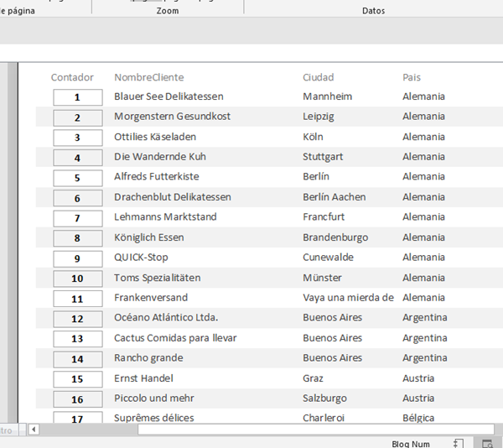Select customer Blauer See Delikatessen
This screenshot has width=503, height=448.
click(169, 96)
